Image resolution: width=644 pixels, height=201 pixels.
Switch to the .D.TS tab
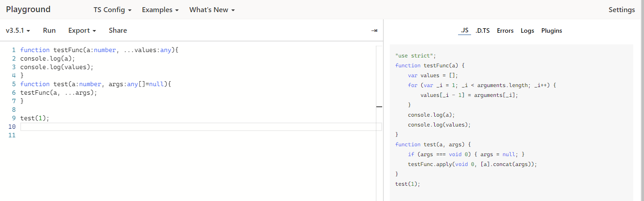click(x=482, y=31)
